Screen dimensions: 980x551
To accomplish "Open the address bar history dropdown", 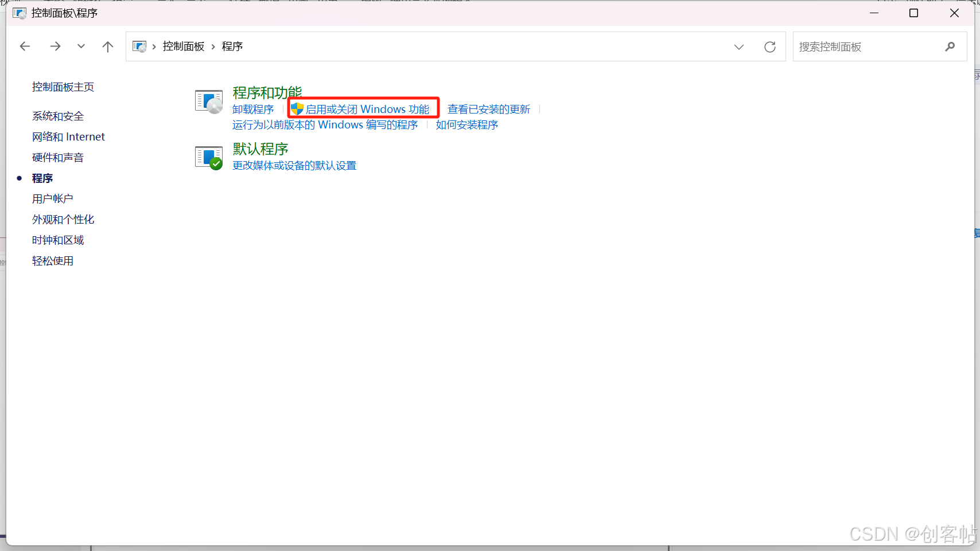I will click(x=739, y=47).
